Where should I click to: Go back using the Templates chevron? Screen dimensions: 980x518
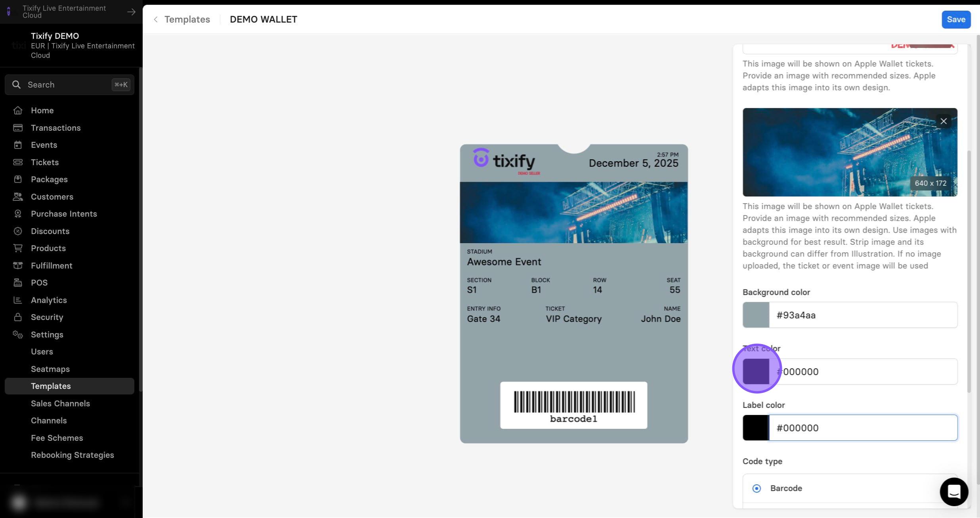coord(156,19)
